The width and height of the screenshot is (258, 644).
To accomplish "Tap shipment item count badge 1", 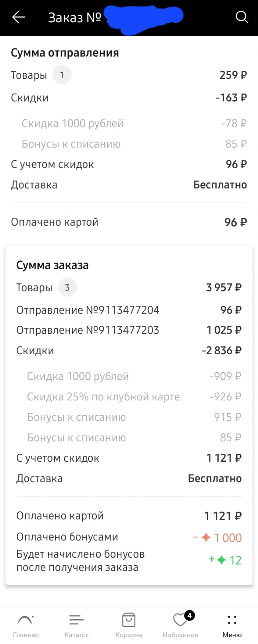I will [x=62, y=75].
